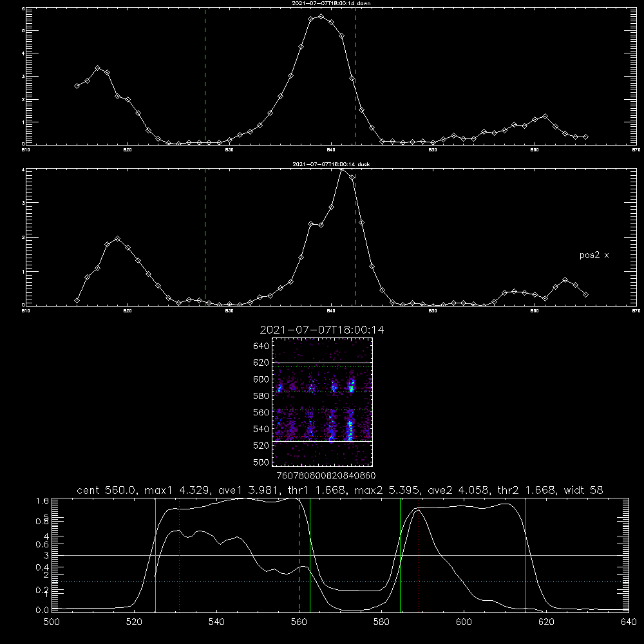
Task: Click the x-axis label 540 on bottom plot
Action: click(x=216, y=622)
